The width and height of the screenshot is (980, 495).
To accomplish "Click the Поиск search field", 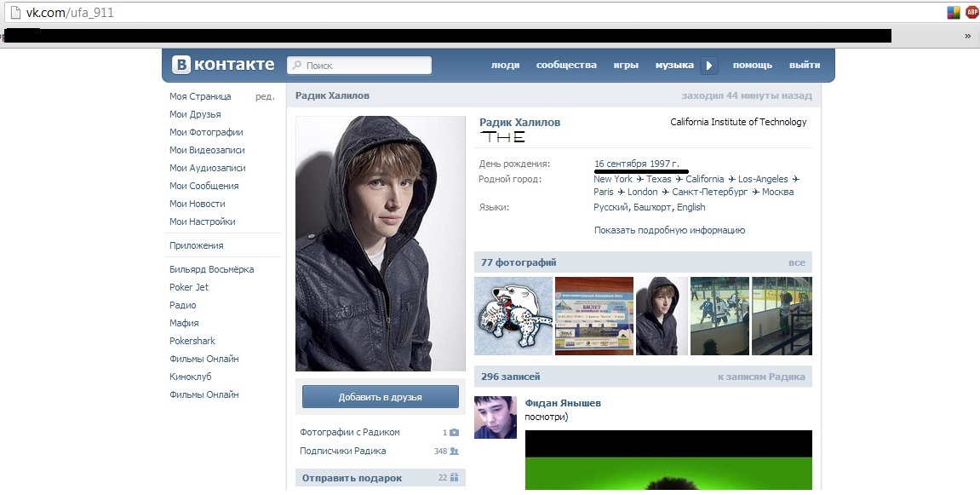I will click(x=359, y=65).
